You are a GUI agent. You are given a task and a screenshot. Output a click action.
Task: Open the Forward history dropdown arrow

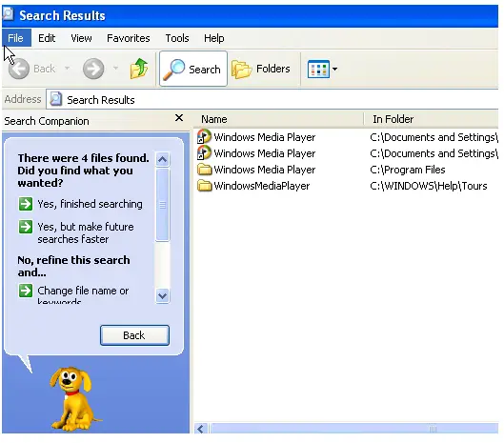(115, 69)
